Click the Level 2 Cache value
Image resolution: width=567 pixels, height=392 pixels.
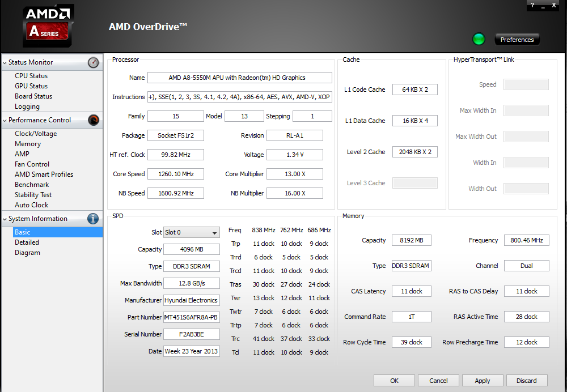point(415,152)
